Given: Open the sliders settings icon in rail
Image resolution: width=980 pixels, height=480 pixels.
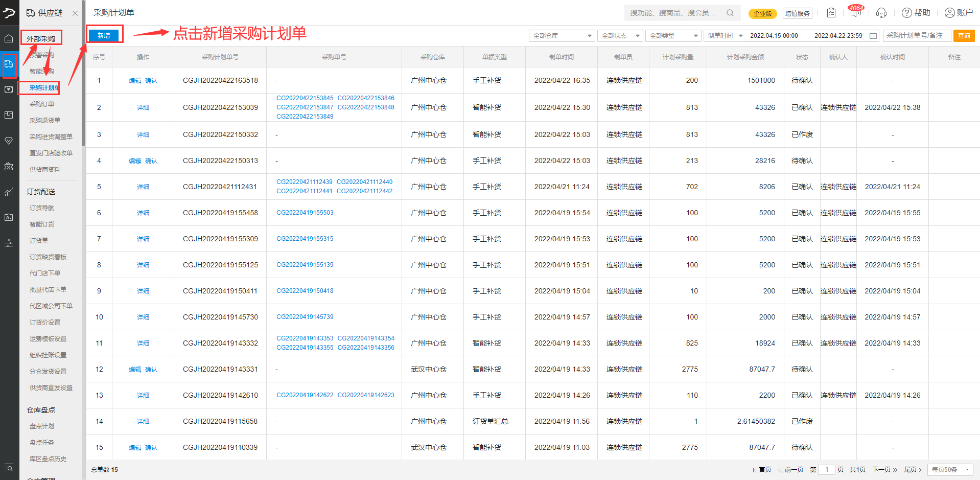Looking at the screenshot, I should point(9,243).
